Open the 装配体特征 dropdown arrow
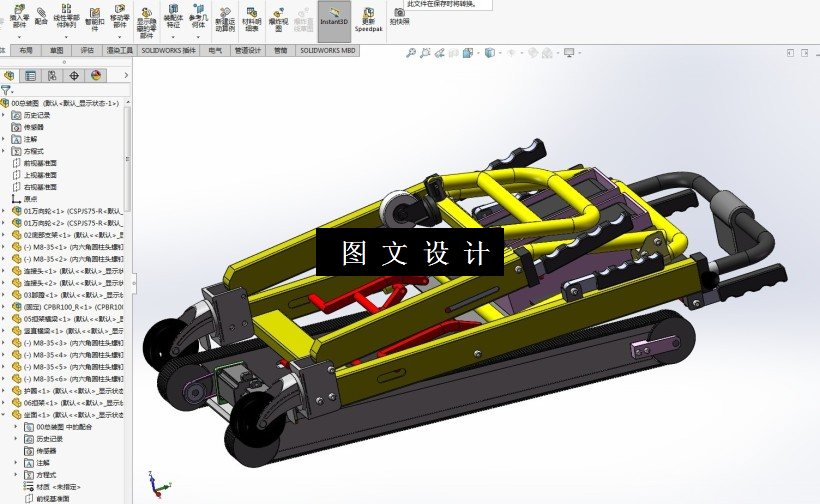Image resolution: width=820 pixels, height=504 pixels. click(173, 37)
